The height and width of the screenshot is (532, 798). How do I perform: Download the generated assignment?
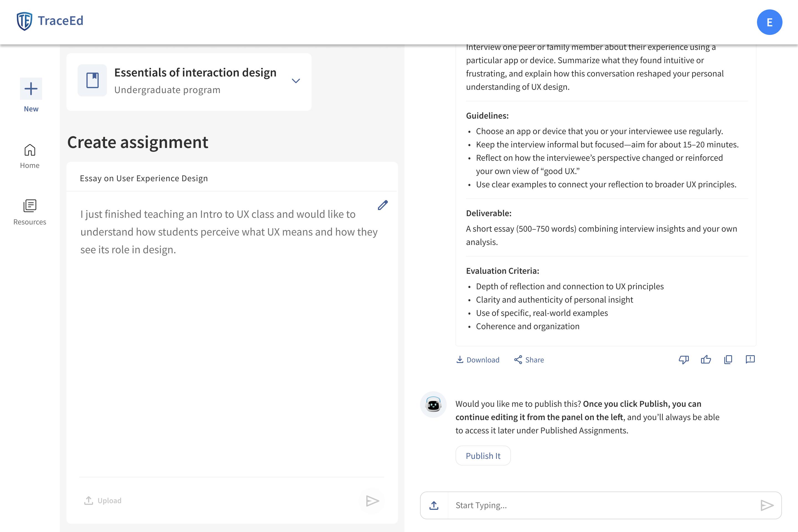[x=478, y=360]
